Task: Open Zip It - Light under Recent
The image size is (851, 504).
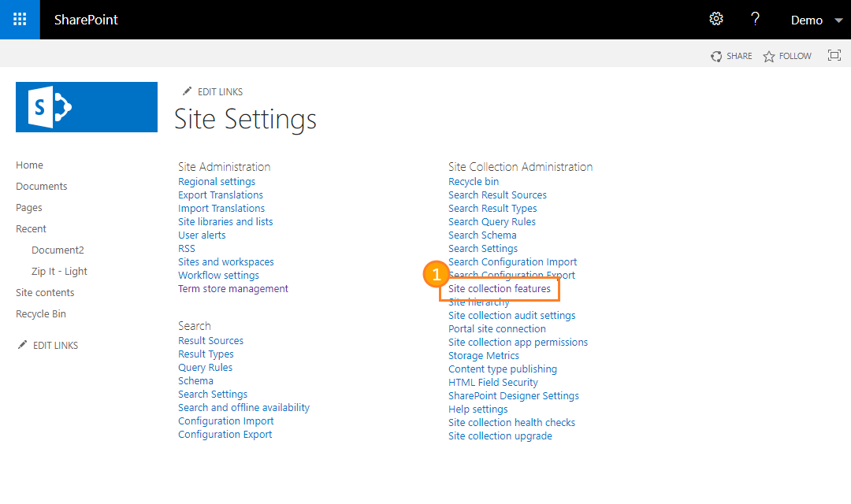Action: click(59, 271)
